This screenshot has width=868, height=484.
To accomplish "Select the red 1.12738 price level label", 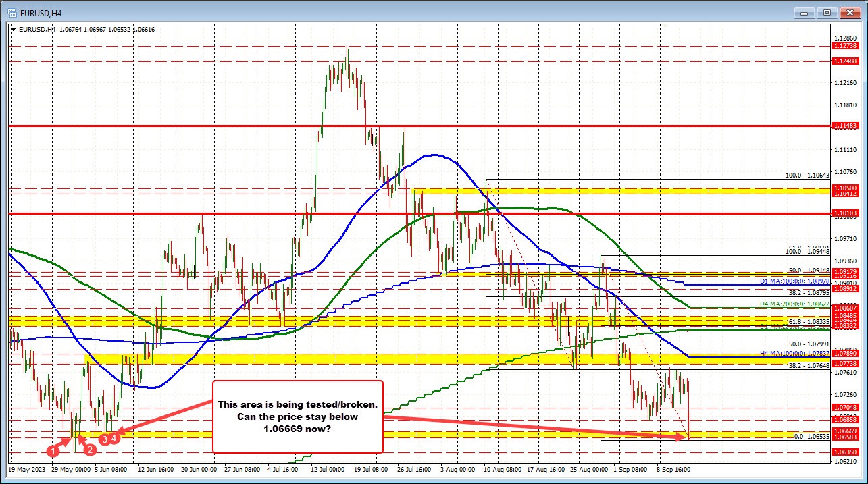I will tap(845, 47).
